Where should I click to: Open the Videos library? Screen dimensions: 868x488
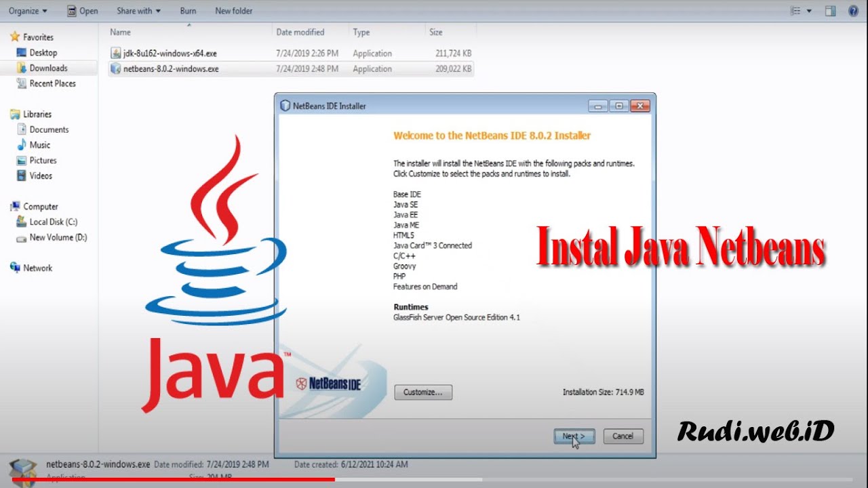click(x=41, y=176)
